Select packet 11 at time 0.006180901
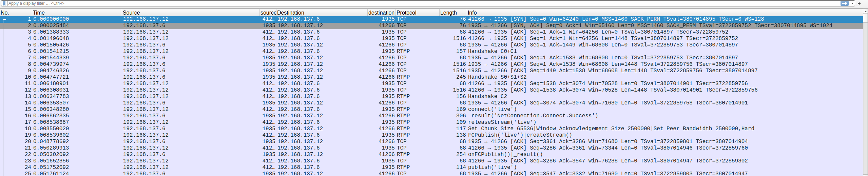 pyautogui.click(x=431, y=84)
